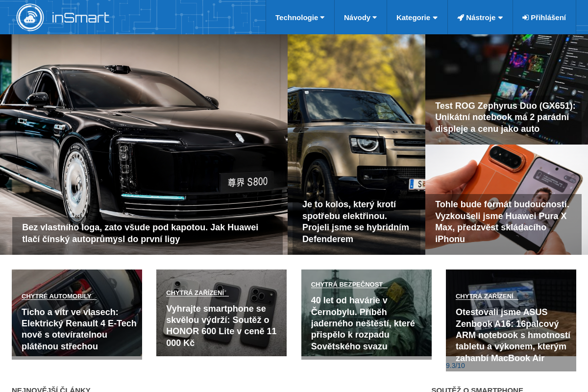Open the ASUS Zenbook A16 review article

click(x=513, y=335)
